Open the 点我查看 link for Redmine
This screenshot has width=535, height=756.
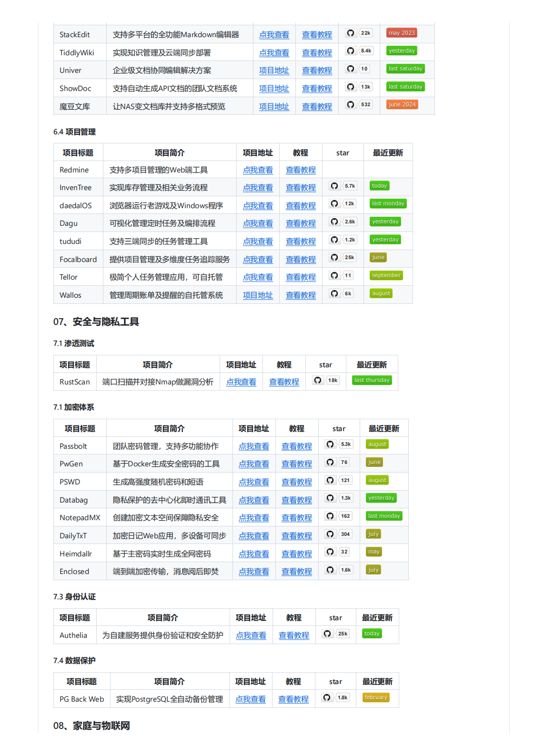tap(258, 170)
